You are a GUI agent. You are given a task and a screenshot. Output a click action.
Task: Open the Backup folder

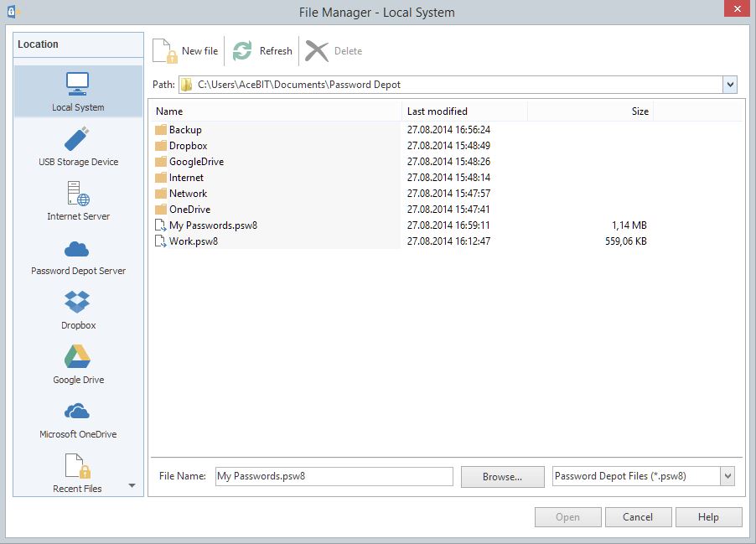[186, 130]
